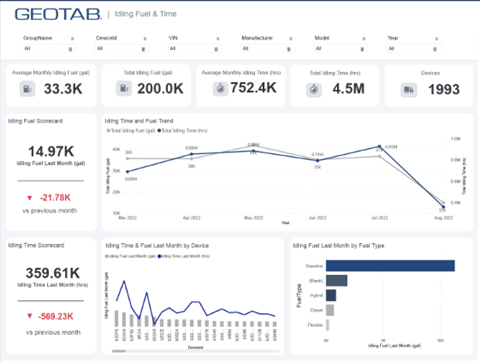Select the Hybrid bar in fuel type chart
The image size is (480, 363).
(x=331, y=295)
